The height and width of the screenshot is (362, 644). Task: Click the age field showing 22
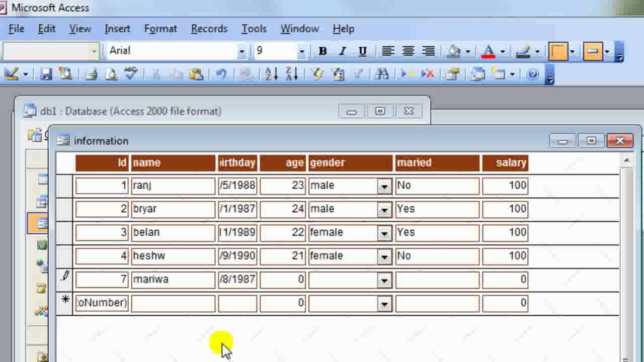click(283, 232)
